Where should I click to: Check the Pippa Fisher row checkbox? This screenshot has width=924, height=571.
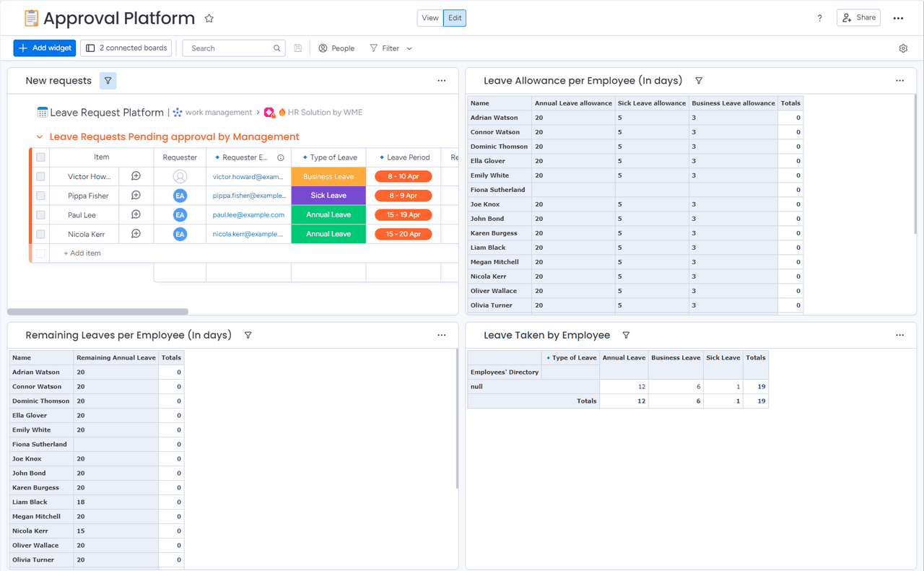[x=40, y=196]
